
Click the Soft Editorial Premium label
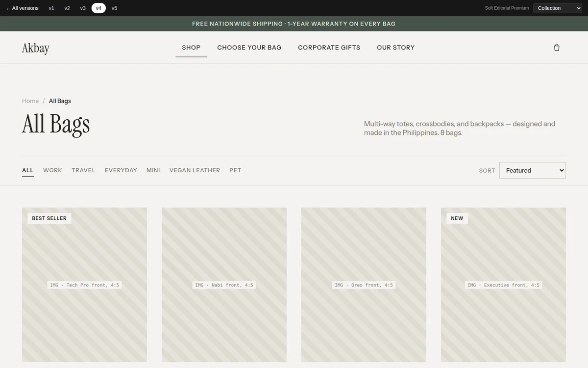tap(507, 8)
